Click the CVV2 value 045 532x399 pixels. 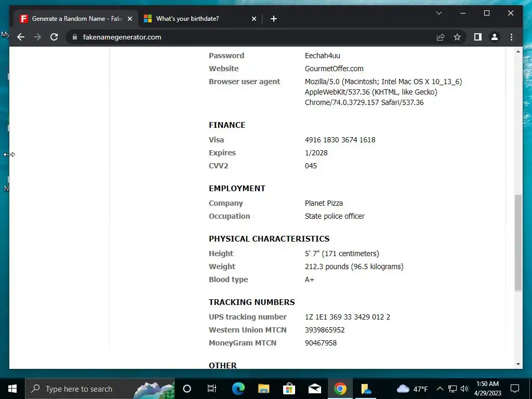point(311,166)
